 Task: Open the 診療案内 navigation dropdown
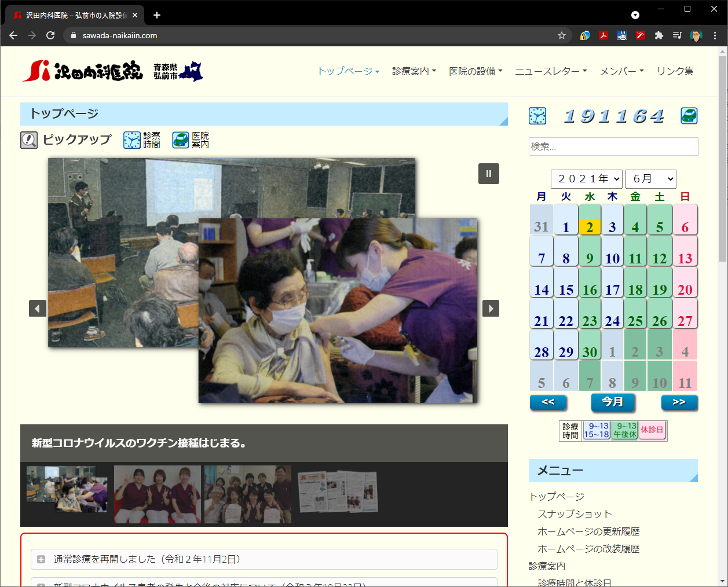coord(414,71)
